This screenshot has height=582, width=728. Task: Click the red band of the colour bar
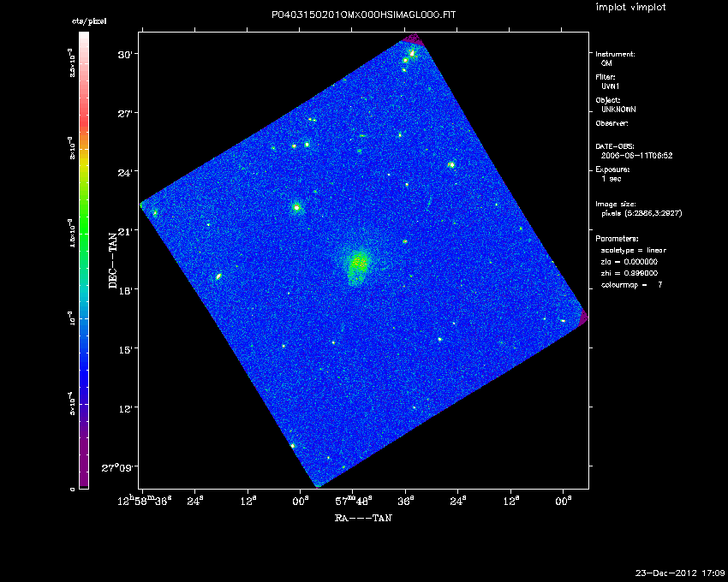tap(84, 118)
